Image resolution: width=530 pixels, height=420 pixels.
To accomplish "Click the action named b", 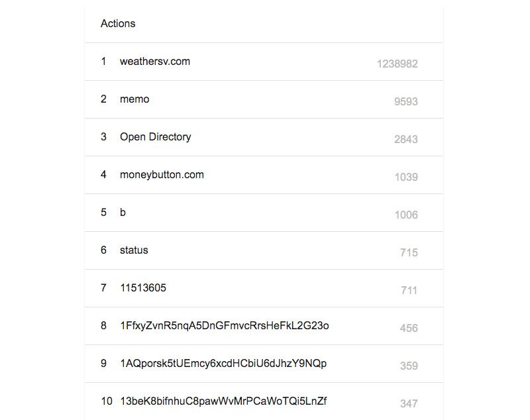I will 123,213.
